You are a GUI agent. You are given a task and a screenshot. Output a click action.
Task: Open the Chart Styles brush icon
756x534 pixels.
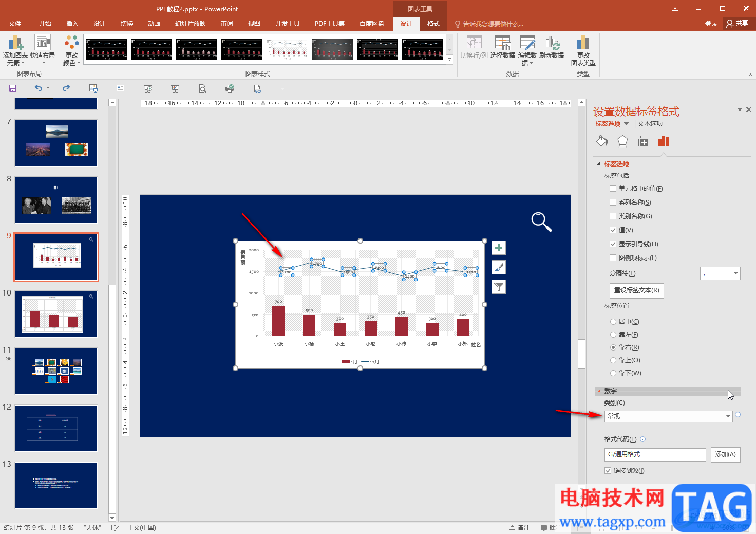(x=498, y=267)
